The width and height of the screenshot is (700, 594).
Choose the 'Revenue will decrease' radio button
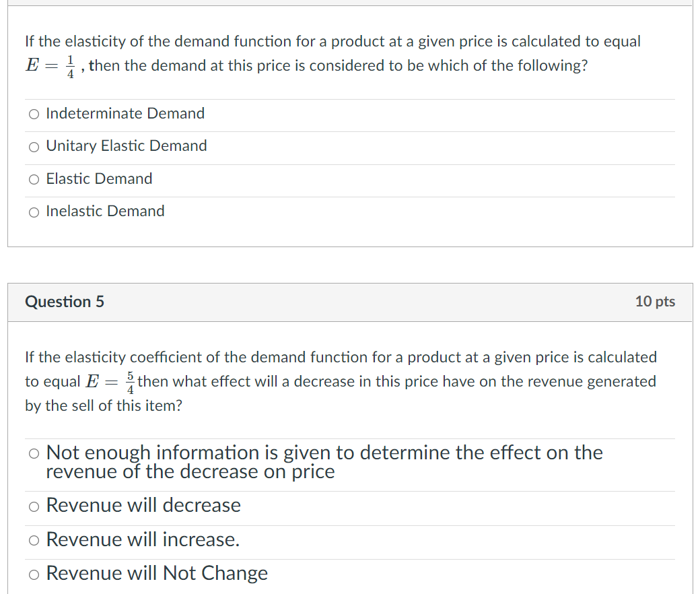(34, 506)
